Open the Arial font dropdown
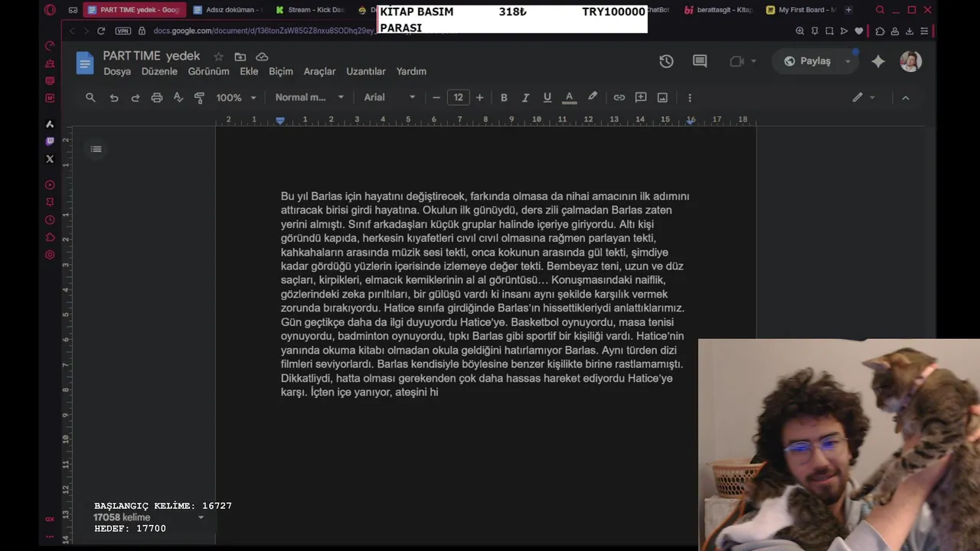Viewport: 980px width, 551px height. pyautogui.click(x=390, y=97)
